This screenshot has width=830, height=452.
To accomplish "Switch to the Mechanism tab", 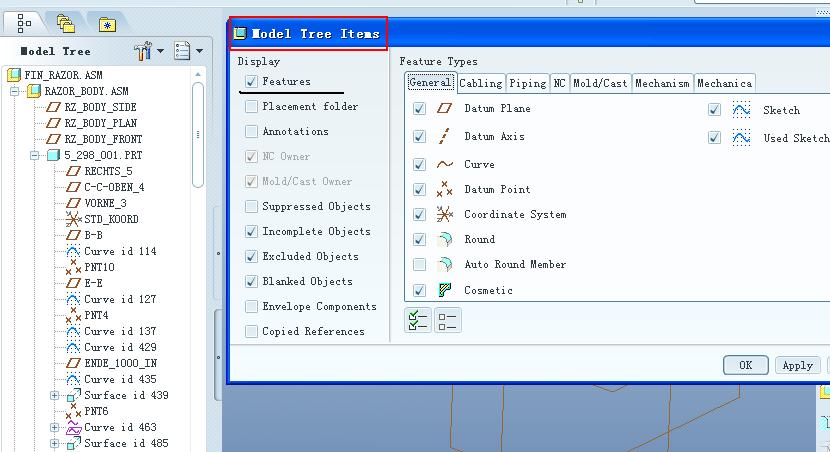I will click(662, 83).
